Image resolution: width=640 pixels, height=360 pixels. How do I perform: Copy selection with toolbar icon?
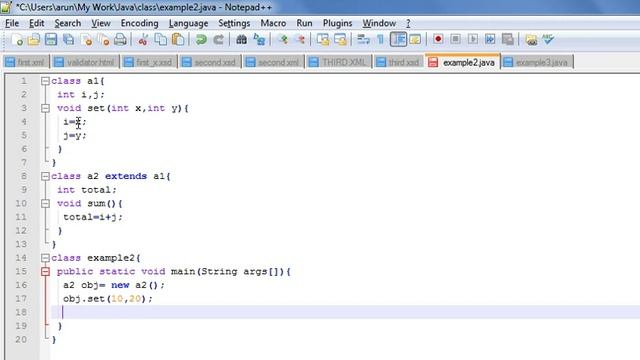coord(160,40)
